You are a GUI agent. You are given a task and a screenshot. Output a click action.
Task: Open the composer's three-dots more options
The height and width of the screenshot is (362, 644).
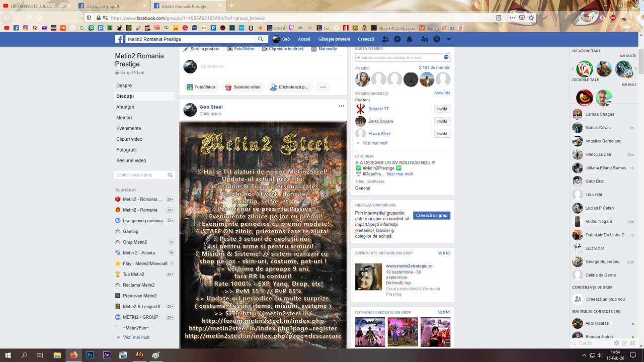323,87
